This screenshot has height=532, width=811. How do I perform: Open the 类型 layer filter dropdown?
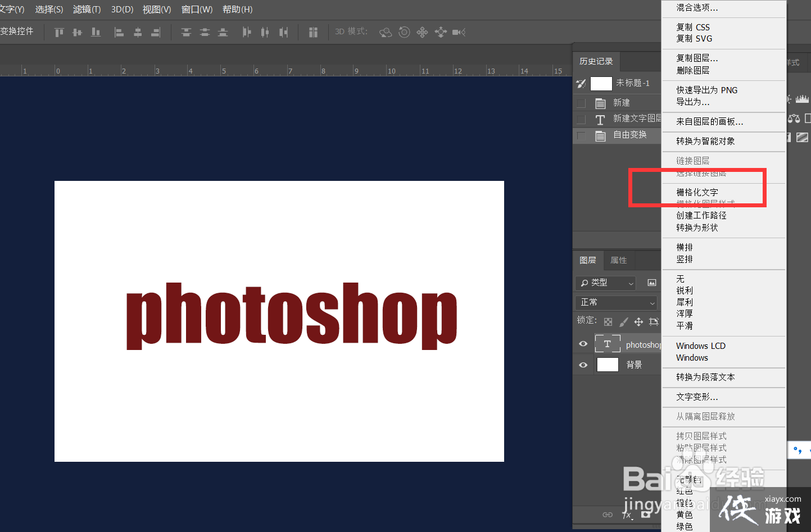click(x=605, y=283)
